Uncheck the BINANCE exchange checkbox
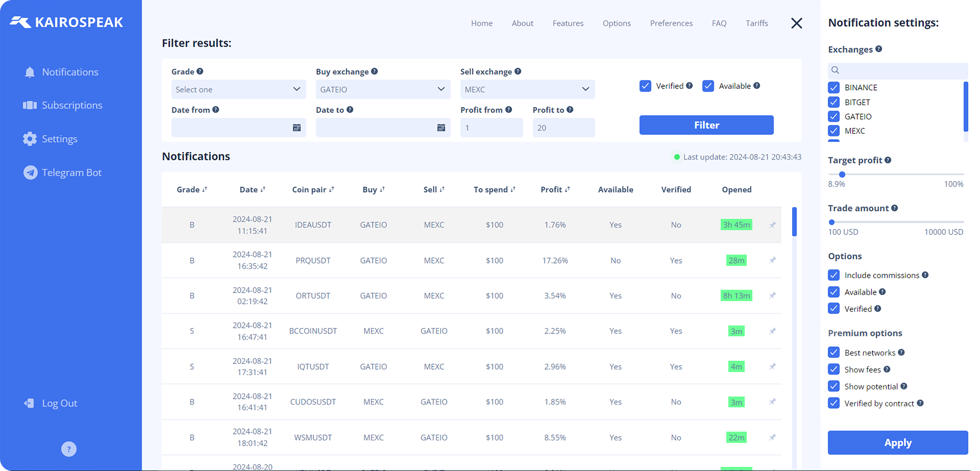 tap(834, 87)
